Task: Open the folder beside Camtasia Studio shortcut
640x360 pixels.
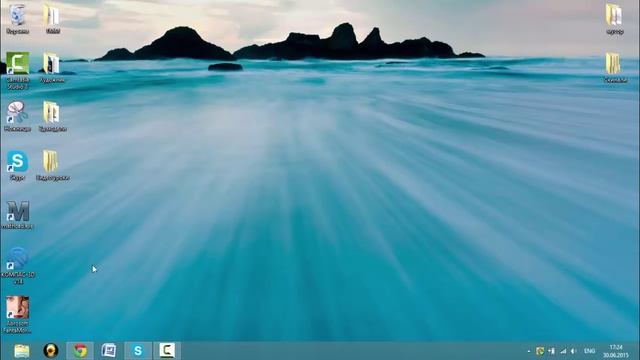Action: click(52, 68)
